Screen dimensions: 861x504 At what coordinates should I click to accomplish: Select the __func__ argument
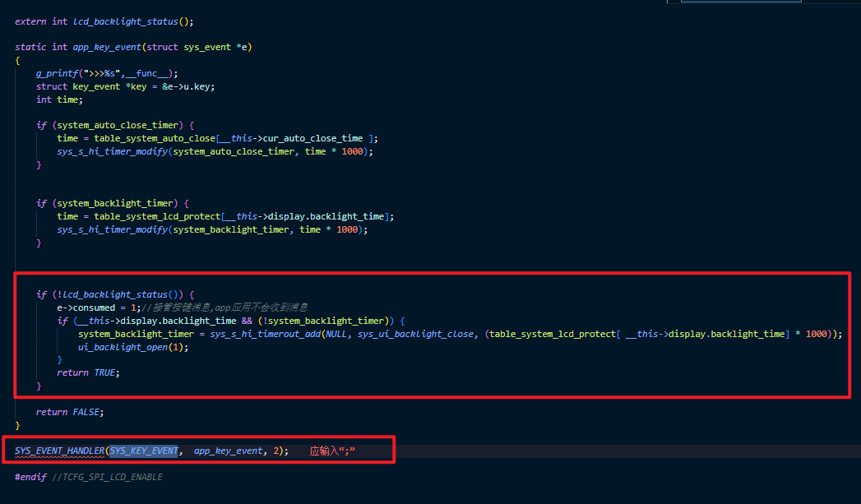coord(146,73)
